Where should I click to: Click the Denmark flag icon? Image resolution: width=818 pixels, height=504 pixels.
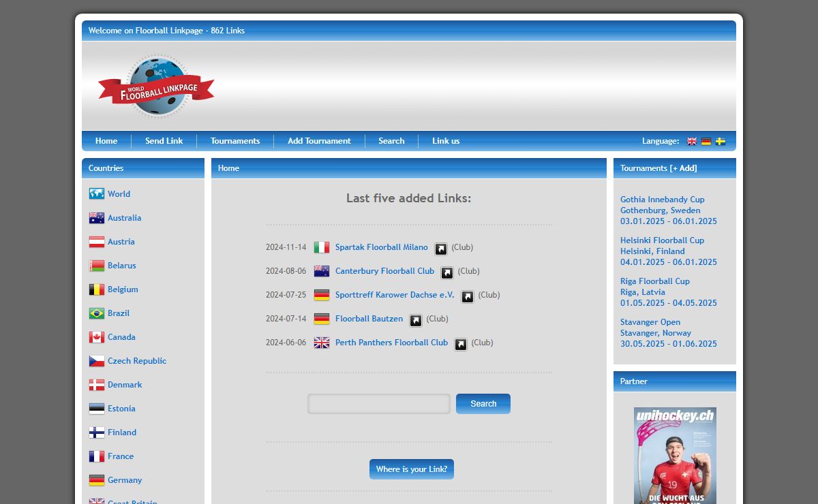point(97,384)
